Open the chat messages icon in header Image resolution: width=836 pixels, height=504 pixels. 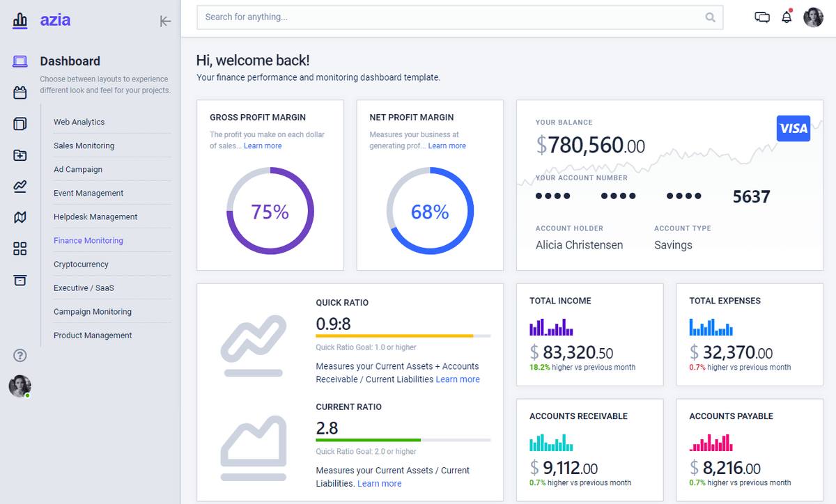[762, 17]
